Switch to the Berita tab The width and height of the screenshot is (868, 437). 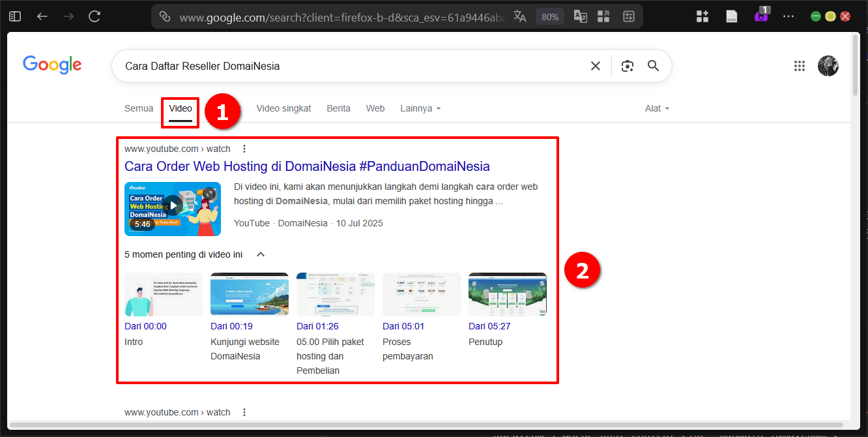pyautogui.click(x=338, y=108)
